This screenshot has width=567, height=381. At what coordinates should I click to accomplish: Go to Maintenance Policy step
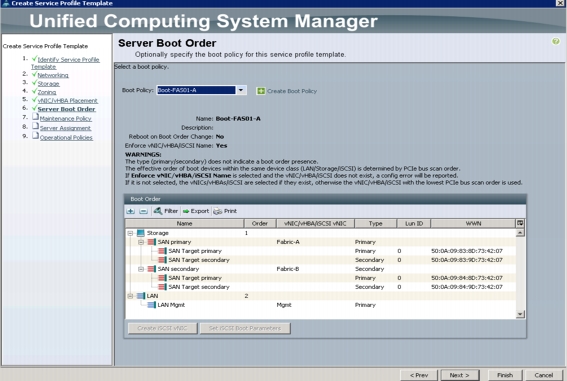point(65,119)
